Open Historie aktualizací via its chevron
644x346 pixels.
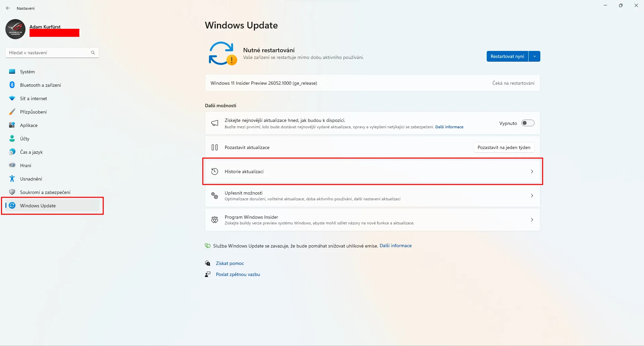[x=532, y=171]
